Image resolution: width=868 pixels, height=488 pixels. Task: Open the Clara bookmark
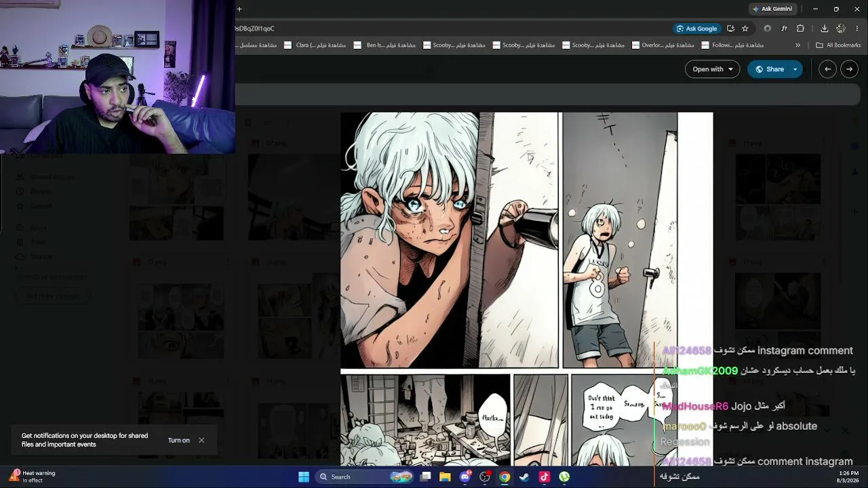coord(315,45)
